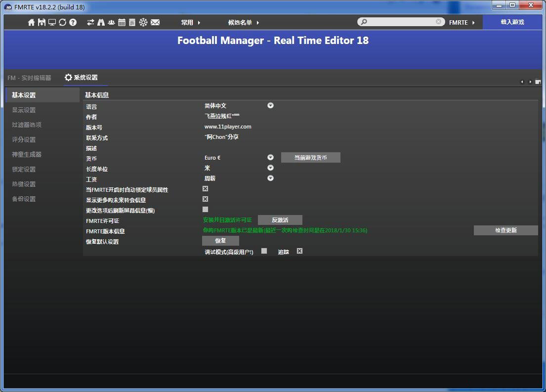Open the 语言 language dropdown

pyautogui.click(x=271, y=106)
